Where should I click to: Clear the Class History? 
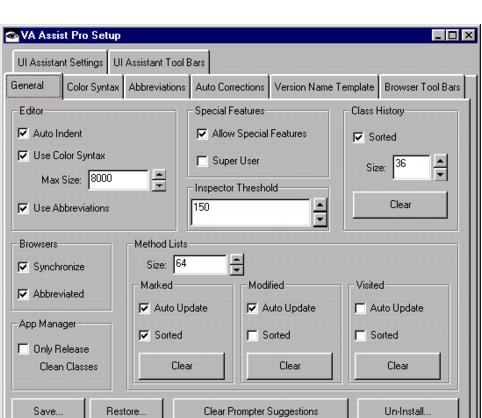400,205
